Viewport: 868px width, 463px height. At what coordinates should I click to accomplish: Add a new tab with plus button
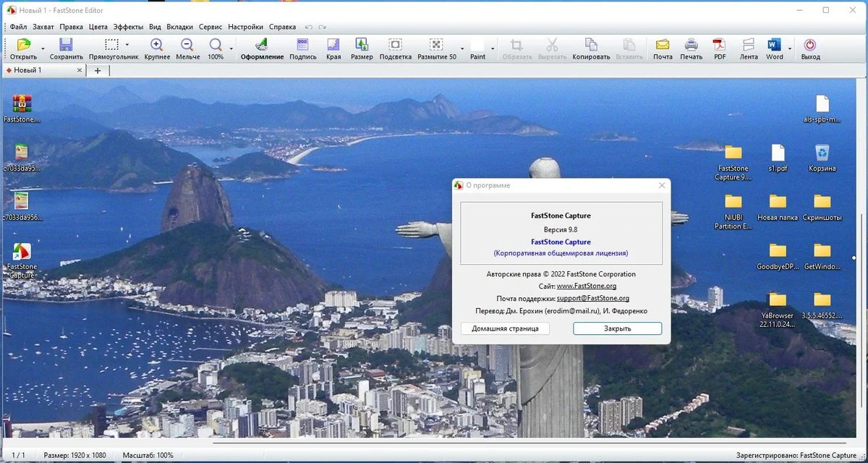point(98,70)
